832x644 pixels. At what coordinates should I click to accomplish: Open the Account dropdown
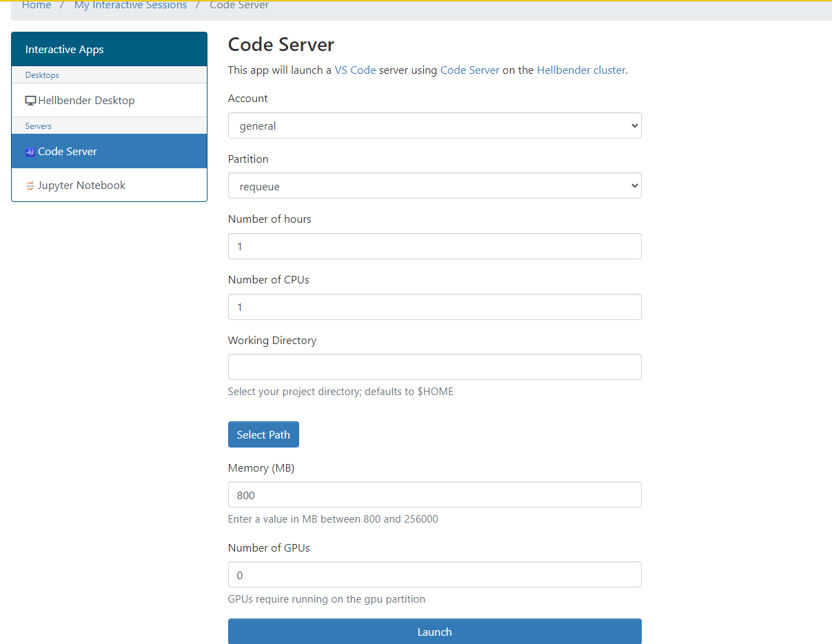pos(434,126)
